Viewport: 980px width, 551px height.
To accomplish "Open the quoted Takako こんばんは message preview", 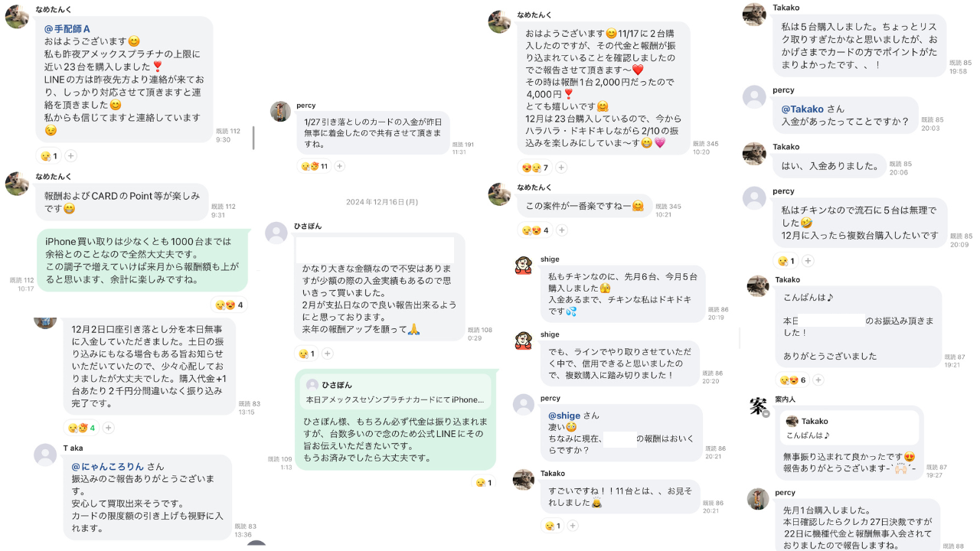I will pos(849,429).
